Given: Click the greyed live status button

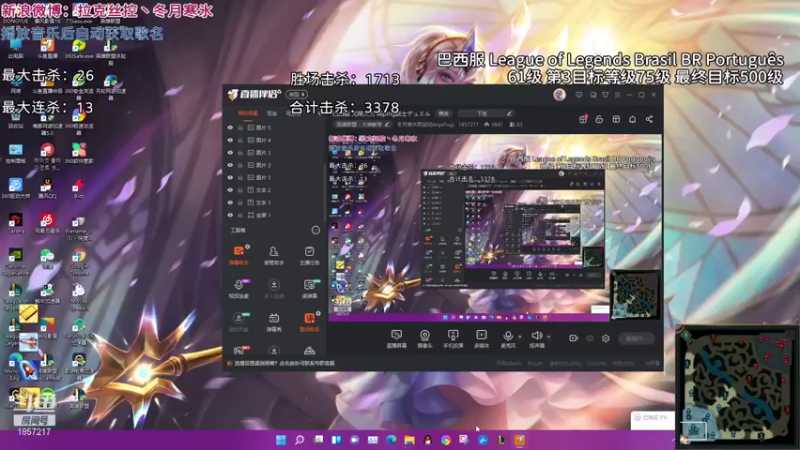Looking at the screenshot, I should coord(636,338).
